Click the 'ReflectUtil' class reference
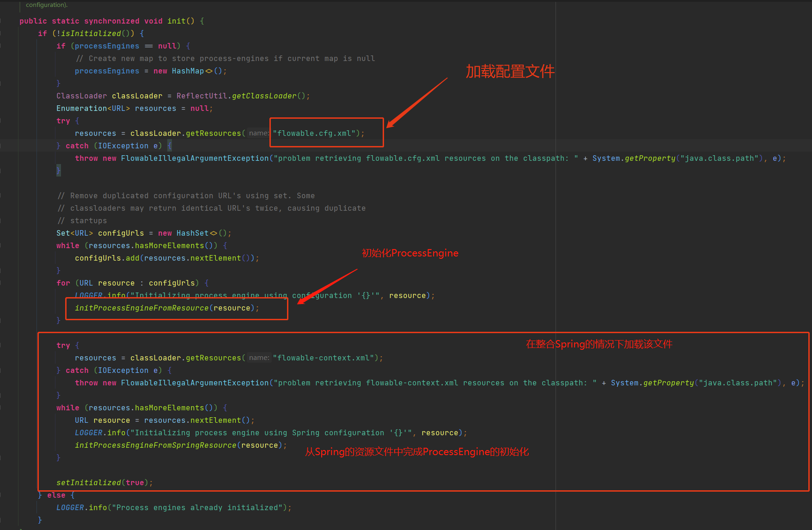This screenshot has height=530, width=812. [x=201, y=96]
